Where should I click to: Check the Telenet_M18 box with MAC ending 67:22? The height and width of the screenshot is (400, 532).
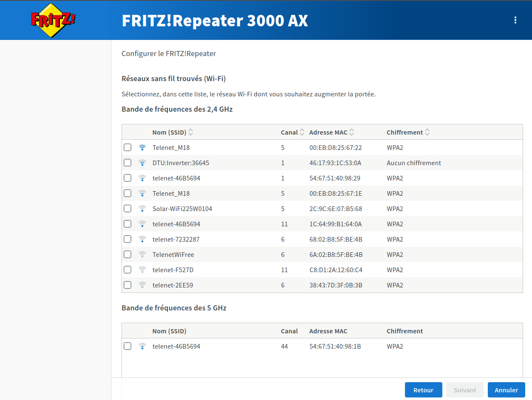127,147
